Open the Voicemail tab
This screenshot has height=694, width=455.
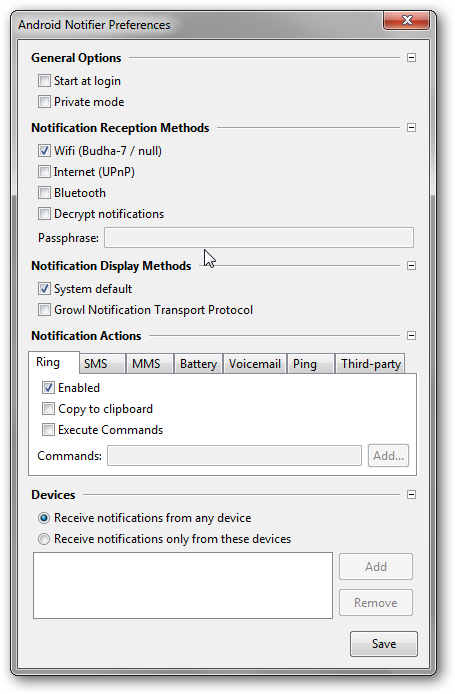(255, 364)
